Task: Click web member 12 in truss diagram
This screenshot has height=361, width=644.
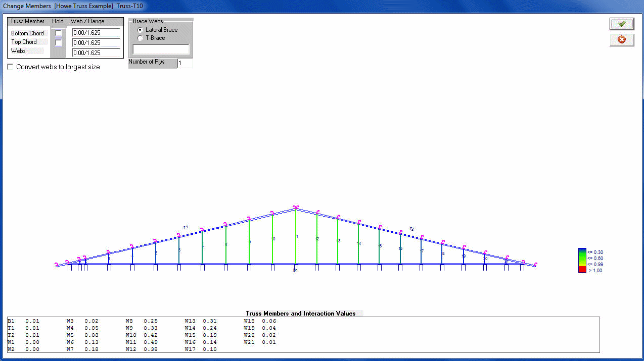Action: 317,239
